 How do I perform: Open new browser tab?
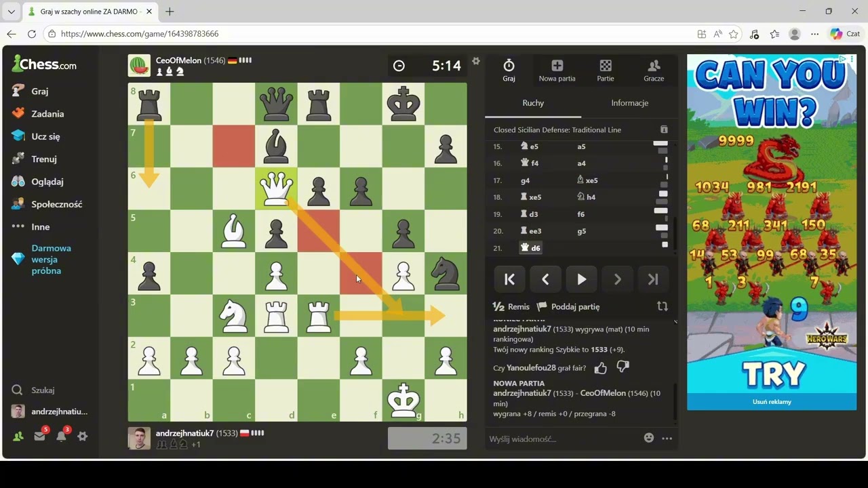(170, 12)
